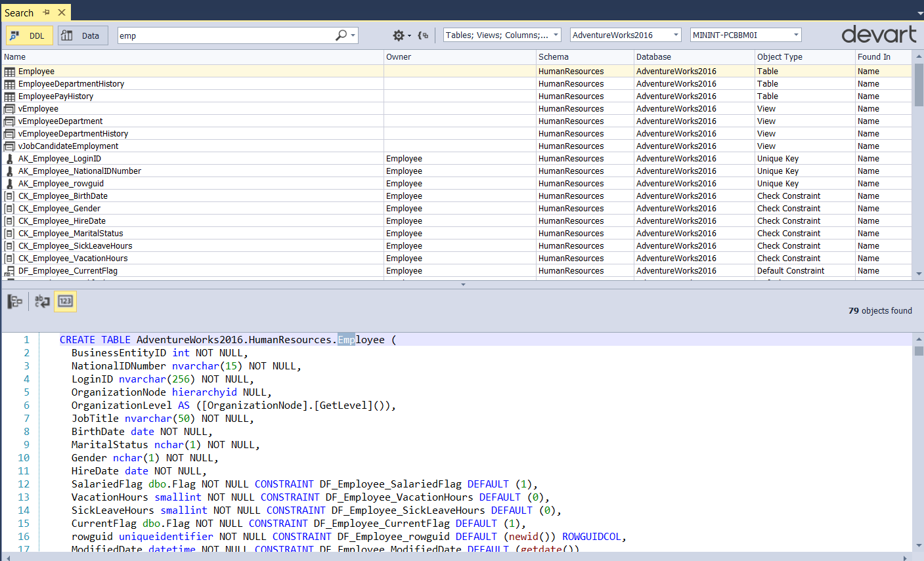
Task: Select the Employee table row icon
Action: [x=10, y=72]
